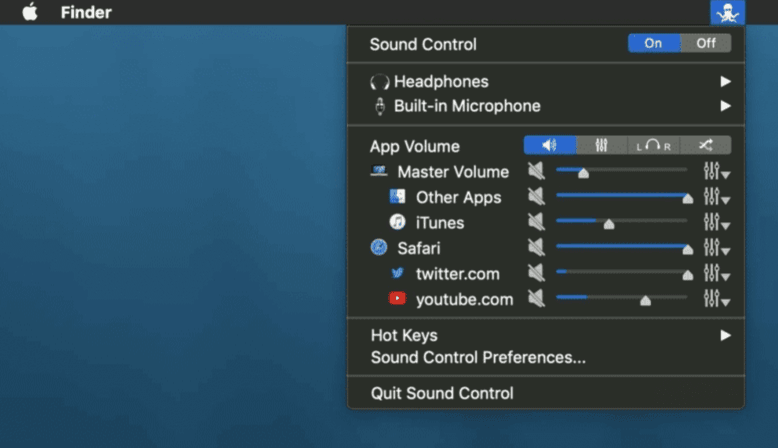Open twitter.com EQ options dropdown
Image resolution: width=778 pixels, height=448 pixels.
point(716,273)
